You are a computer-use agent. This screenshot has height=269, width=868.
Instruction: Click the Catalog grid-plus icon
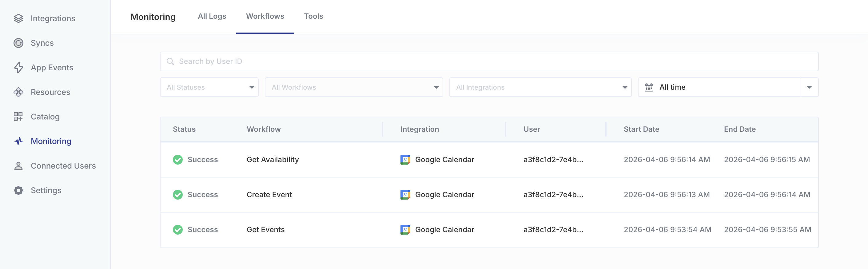(18, 117)
